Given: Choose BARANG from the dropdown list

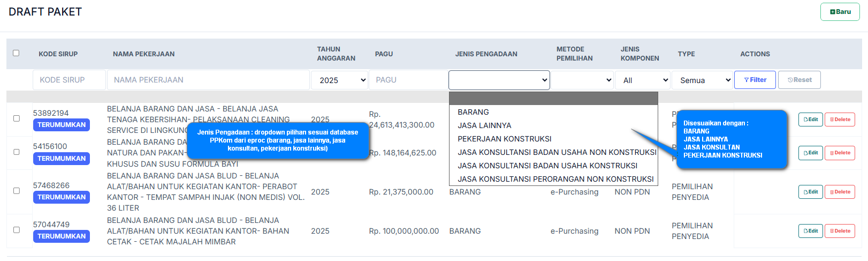Looking at the screenshot, I should (473, 112).
